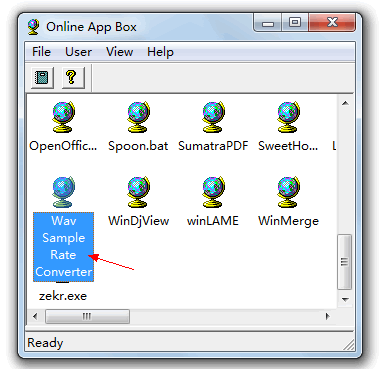Screen dimensions: 384x369
Task: Click the notebook toolbar icon
Action: click(x=42, y=77)
